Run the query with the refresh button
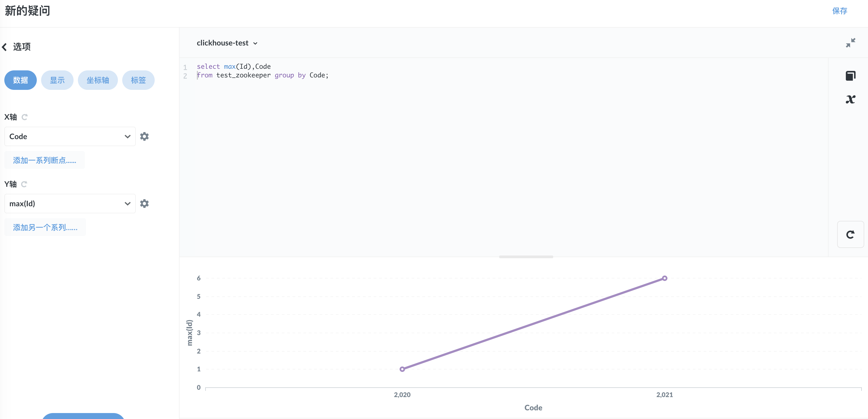868x419 pixels. (850, 234)
